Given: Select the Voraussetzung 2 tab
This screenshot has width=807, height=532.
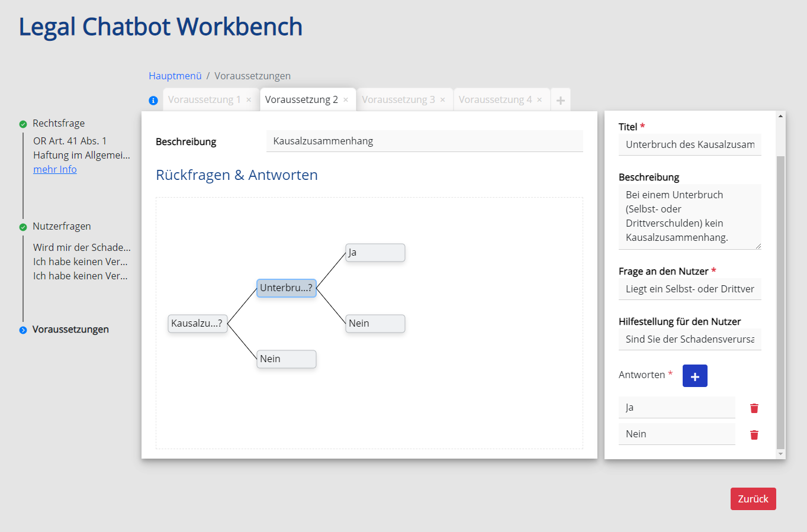Looking at the screenshot, I should (x=301, y=99).
